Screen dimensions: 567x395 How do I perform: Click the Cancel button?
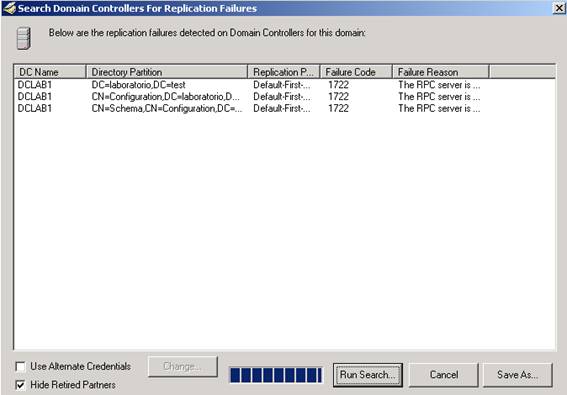click(x=444, y=375)
